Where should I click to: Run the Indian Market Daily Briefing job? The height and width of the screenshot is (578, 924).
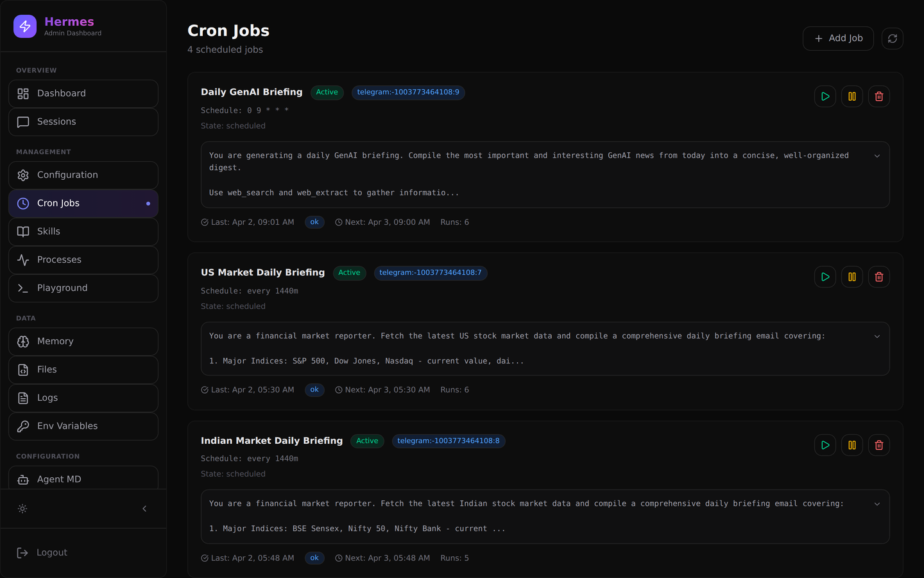[x=825, y=445]
